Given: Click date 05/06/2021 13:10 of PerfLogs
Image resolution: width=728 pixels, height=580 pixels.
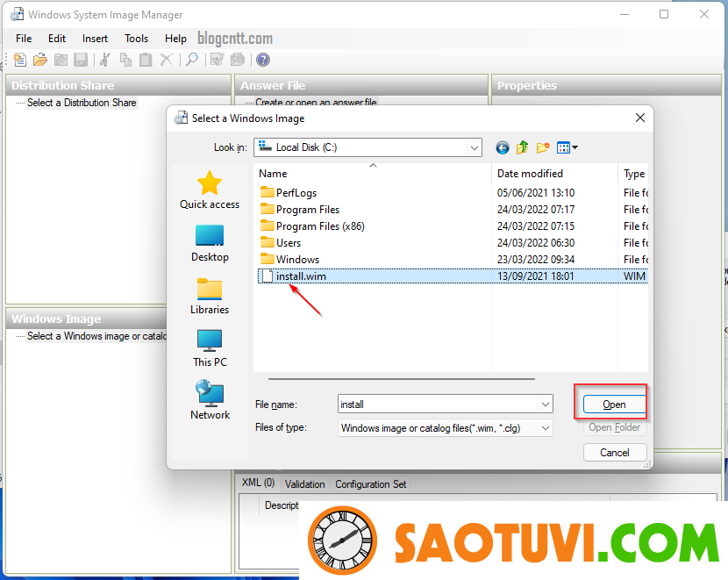Looking at the screenshot, I should pyautogui.click(x=535, y=193).
